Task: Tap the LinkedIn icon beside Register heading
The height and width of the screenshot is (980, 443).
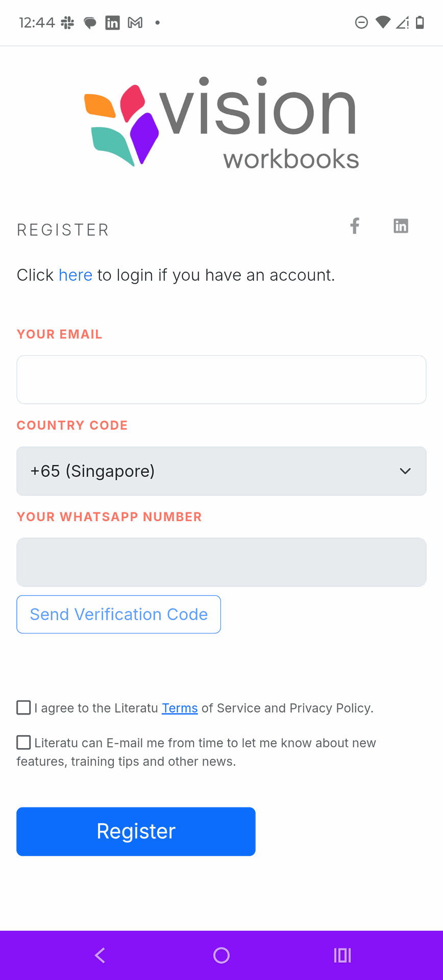Action: click(401, 226)
